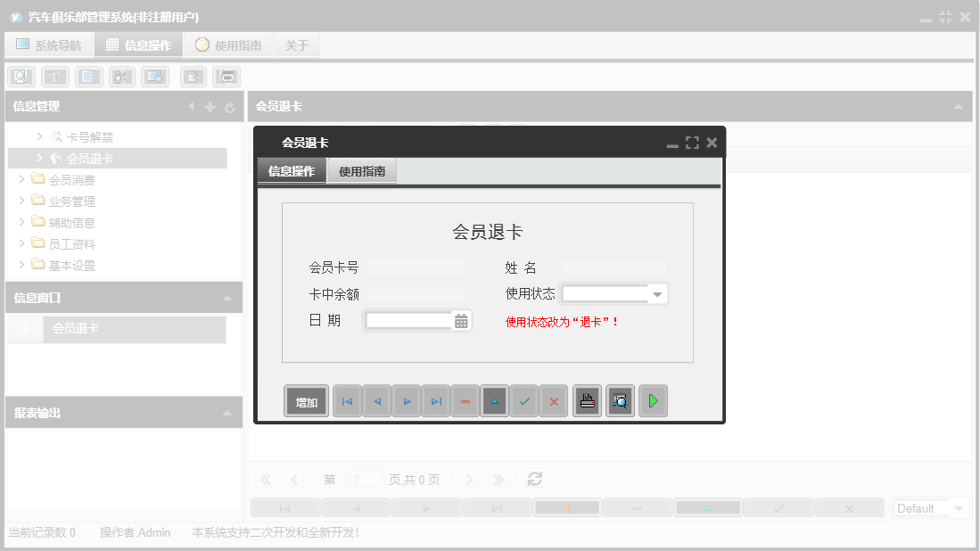
Task: Click the green execute arrow in the dialog
Action: point(653,400)
